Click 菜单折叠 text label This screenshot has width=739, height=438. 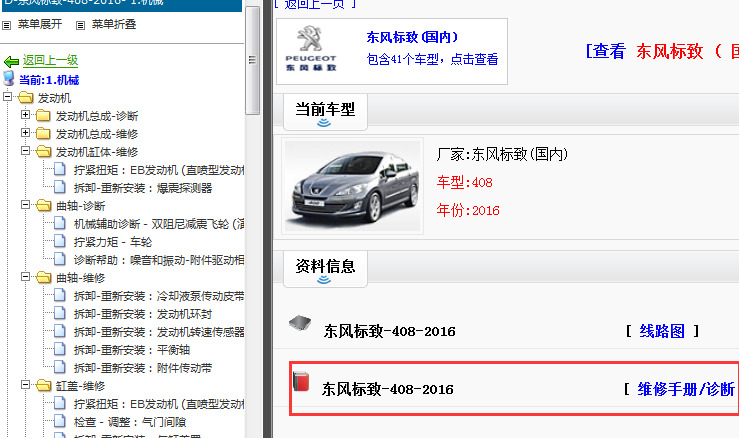114,24
